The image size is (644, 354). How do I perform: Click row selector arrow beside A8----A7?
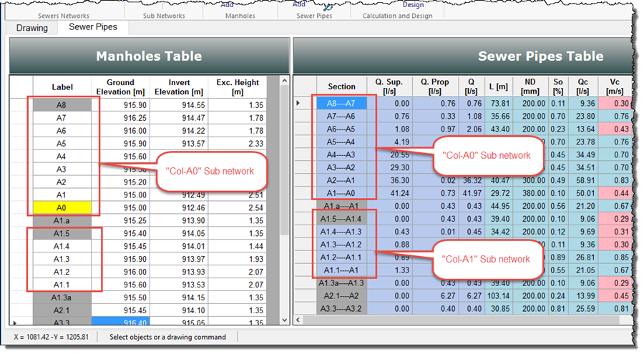tap(298, 104)
